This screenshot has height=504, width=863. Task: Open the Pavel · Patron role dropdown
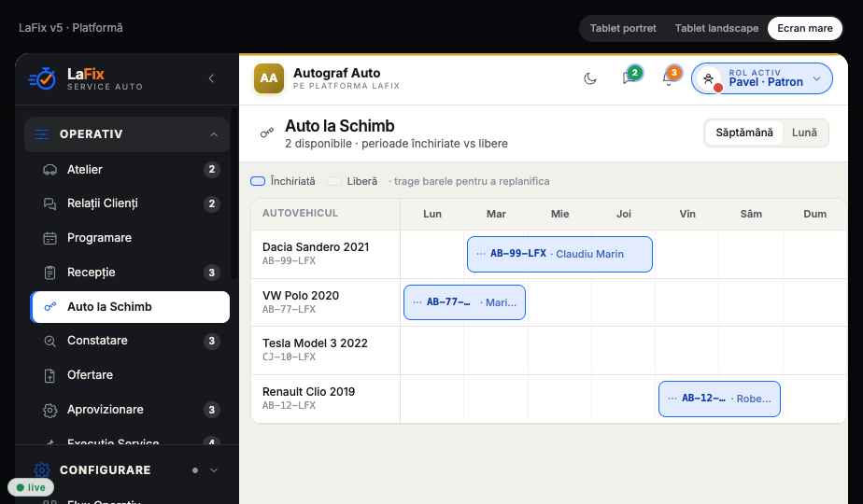pos(762,78)
